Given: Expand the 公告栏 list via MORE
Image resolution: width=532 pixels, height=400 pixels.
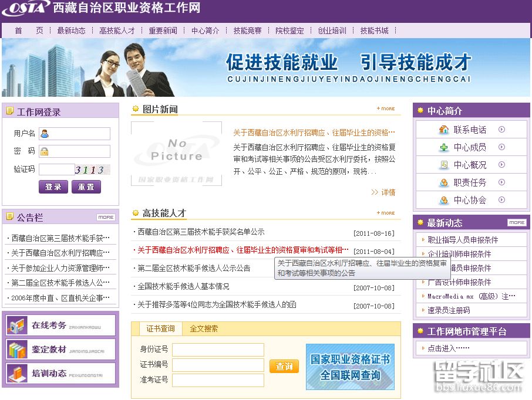Looking at the screenshot, I should pyautogui.click(x=106, y=217).
